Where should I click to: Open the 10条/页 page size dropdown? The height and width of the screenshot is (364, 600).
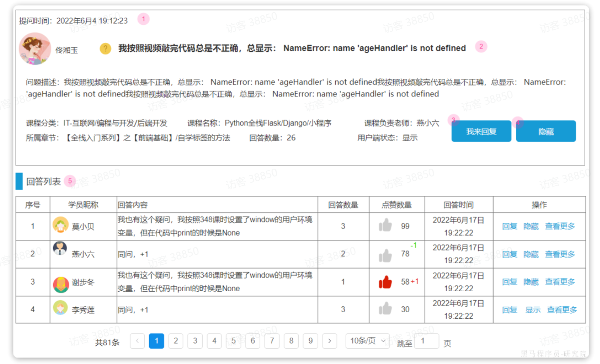click(368, 341)
